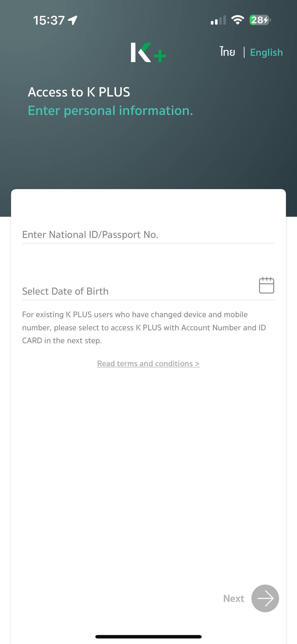Tap the Wi-Fi status icon
Viewport: 297px width, 644px height.
point(238,20)
